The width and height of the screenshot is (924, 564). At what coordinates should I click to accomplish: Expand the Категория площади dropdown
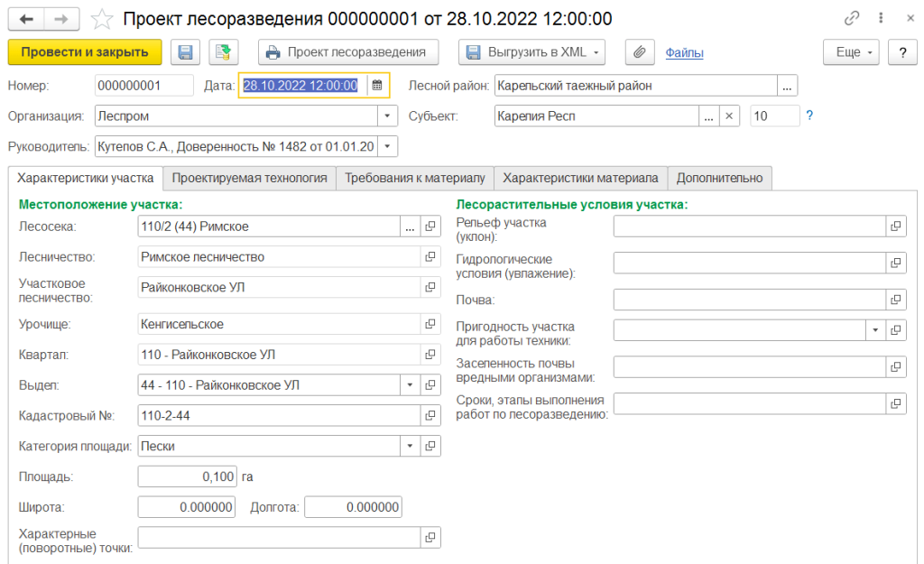[x=411, y=446]
